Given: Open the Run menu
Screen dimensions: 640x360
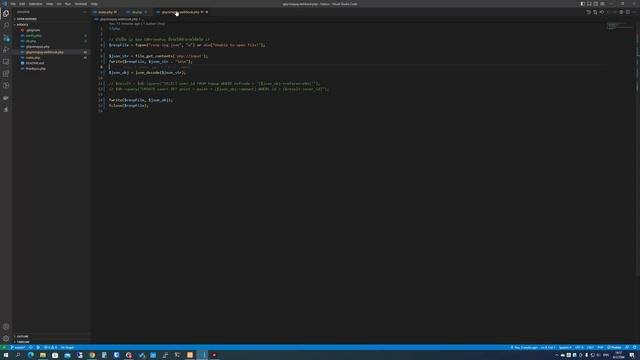Looking at the screenshot, I should (68, 4).
